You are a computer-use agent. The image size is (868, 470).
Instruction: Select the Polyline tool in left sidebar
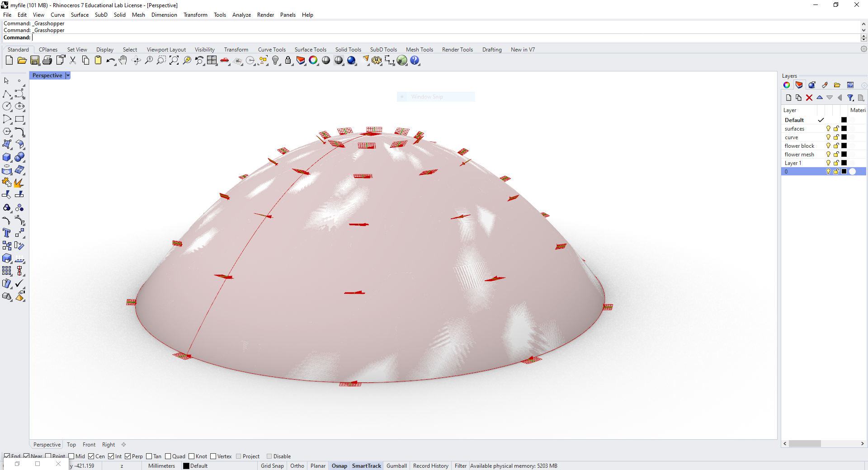click(x=7, y=94)
